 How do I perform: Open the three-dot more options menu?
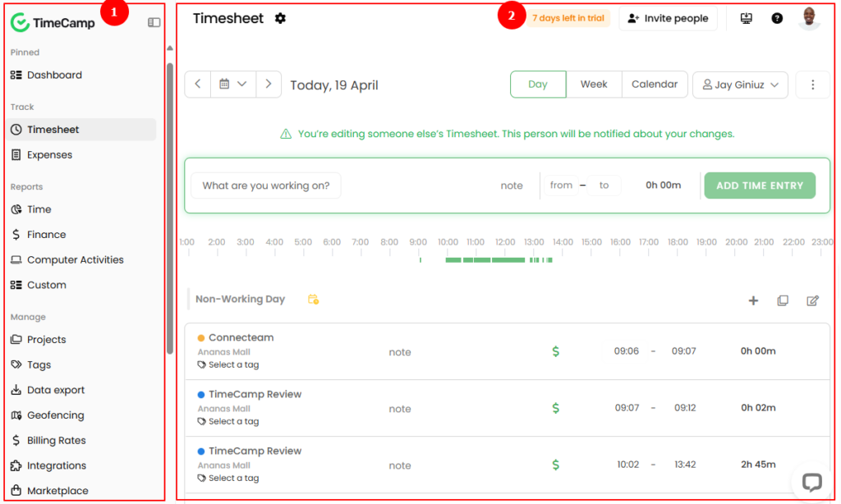click(x=812, y=85)
